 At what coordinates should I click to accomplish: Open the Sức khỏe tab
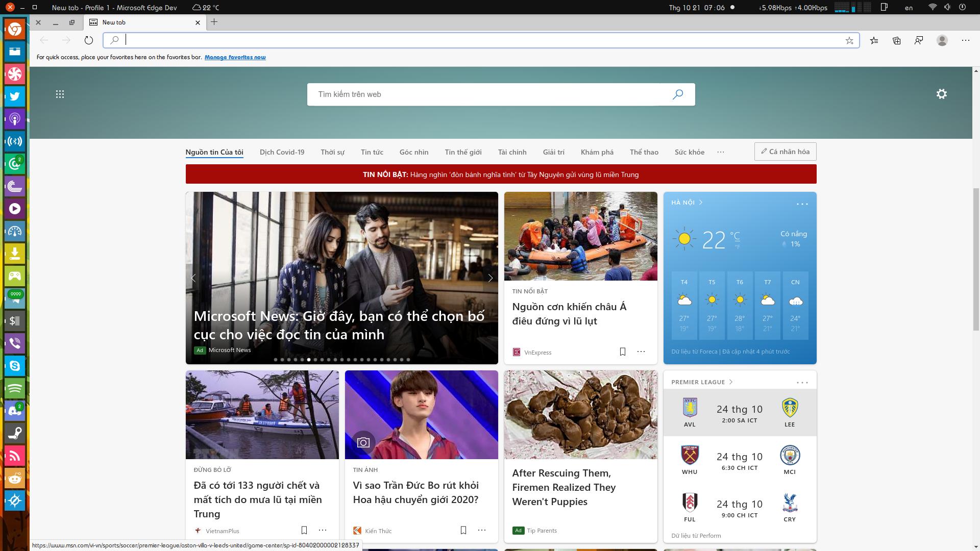tap(690, 152)
